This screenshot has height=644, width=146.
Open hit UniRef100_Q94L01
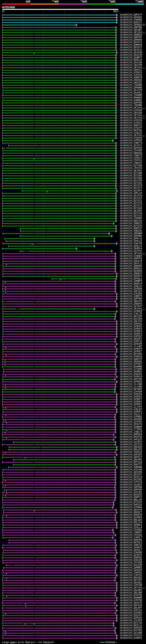point(131,239)
